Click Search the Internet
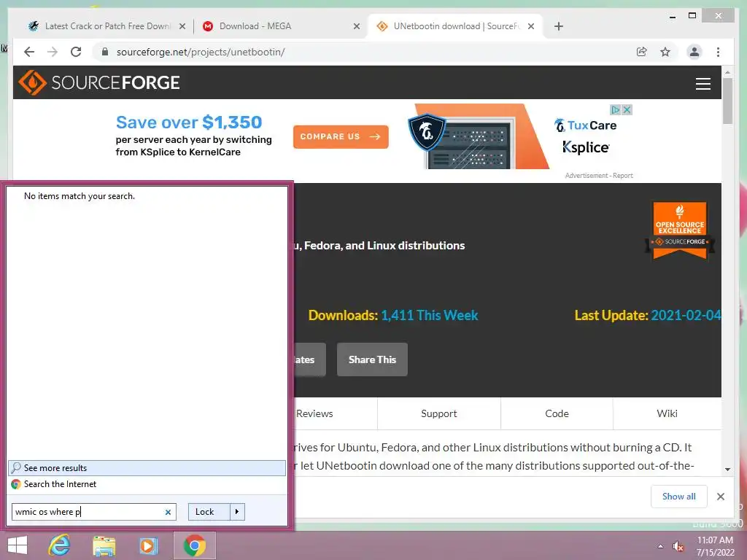This screenshot has width=747, height=560. pyautogui.click(x=147, y=484)
